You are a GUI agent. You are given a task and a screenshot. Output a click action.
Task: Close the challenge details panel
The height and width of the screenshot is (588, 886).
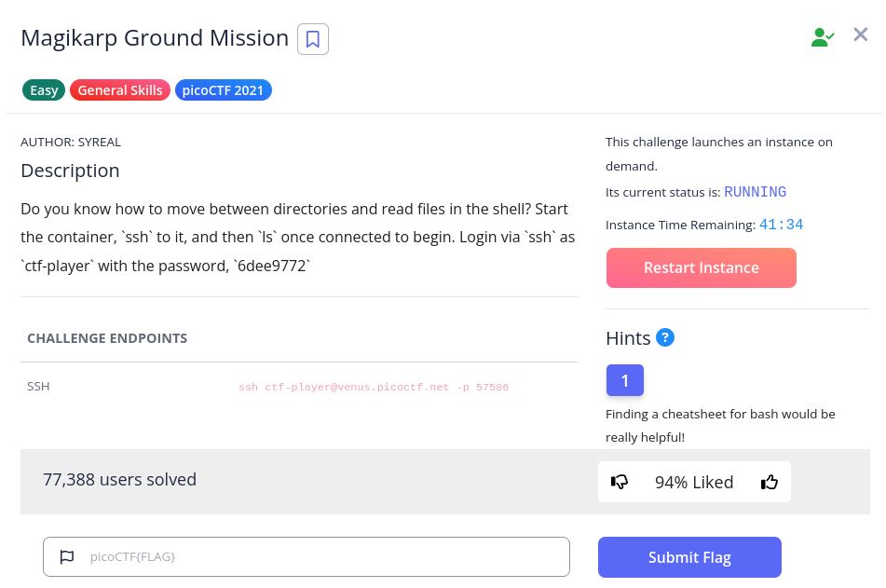tap(860, 34)
